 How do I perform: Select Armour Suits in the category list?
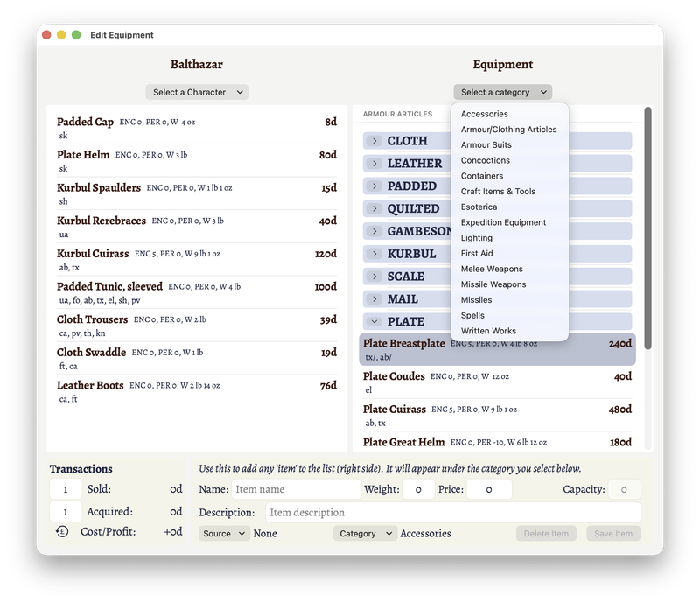486,145
